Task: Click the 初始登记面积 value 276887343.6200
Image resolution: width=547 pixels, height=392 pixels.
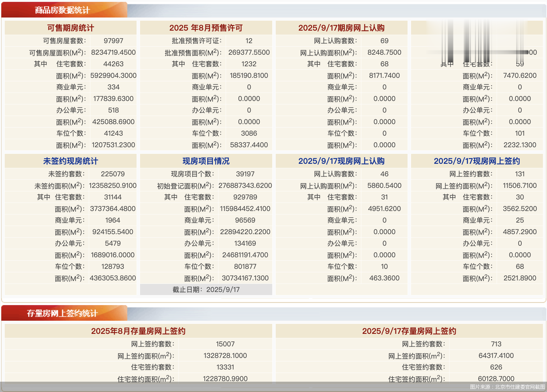Action: pos(245,185)
